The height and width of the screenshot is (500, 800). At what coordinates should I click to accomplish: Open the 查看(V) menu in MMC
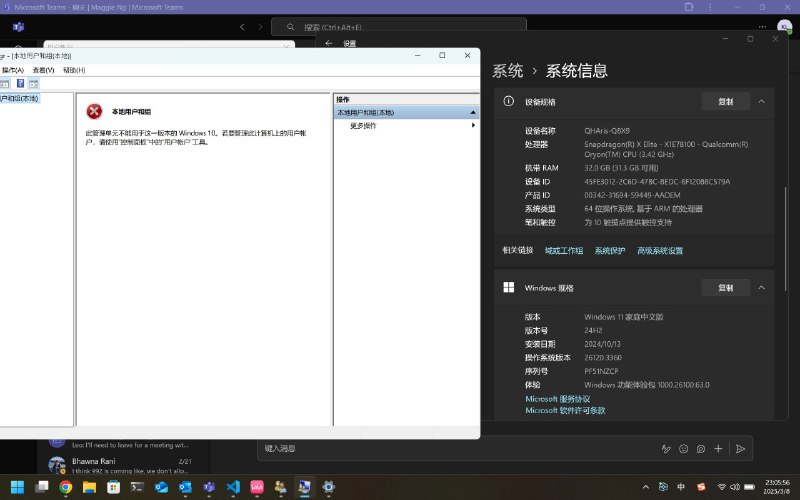tap(43, 70)
